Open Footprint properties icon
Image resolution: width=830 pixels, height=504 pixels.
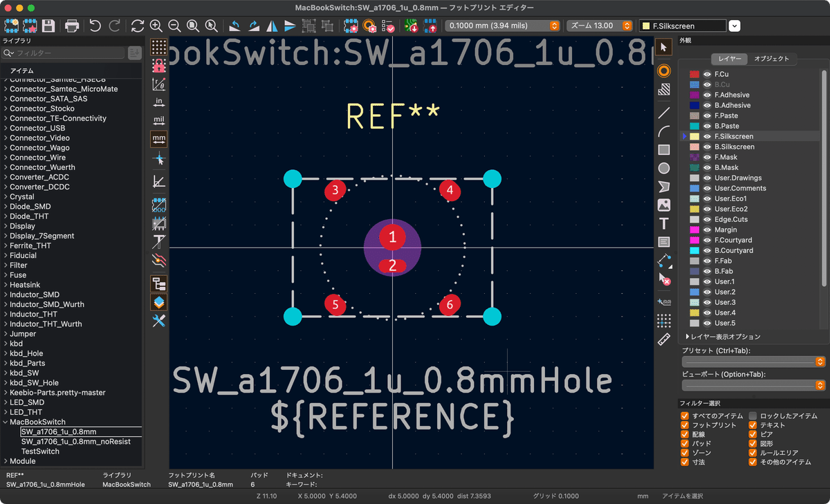point(351,26)
